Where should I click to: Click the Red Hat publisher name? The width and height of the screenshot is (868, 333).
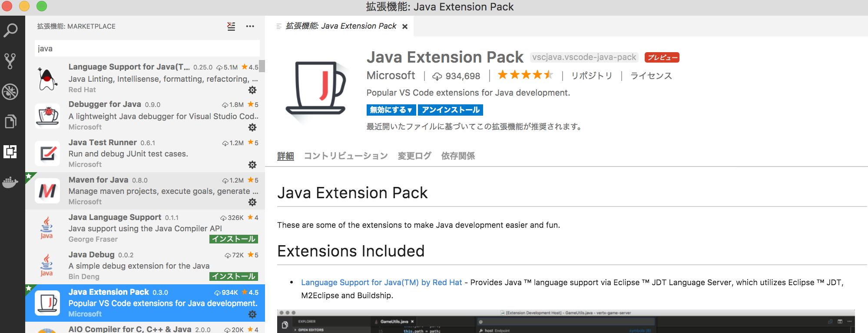[82, 90]
